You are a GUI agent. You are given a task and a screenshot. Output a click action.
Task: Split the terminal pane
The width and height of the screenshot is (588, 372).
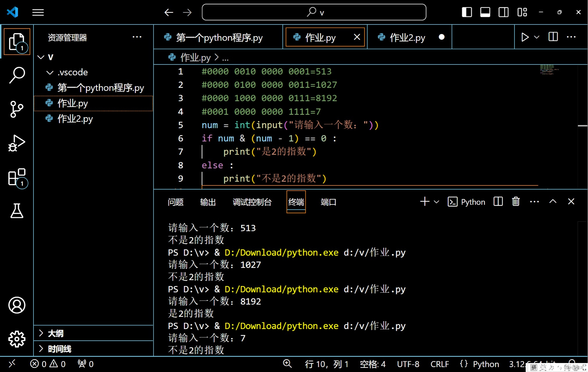498,201
